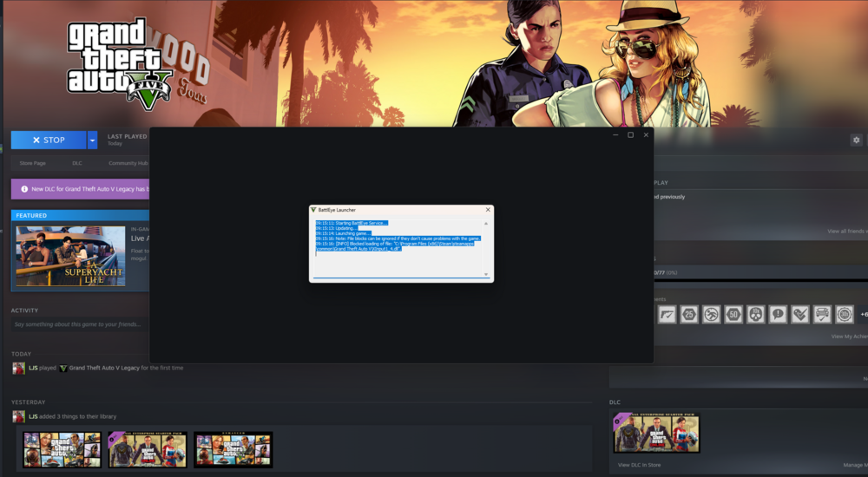Open Criminal Enterprise Starter Pack library thumbnail
The height and width of the screenshot is (477, 868).
tap(148, 450)
